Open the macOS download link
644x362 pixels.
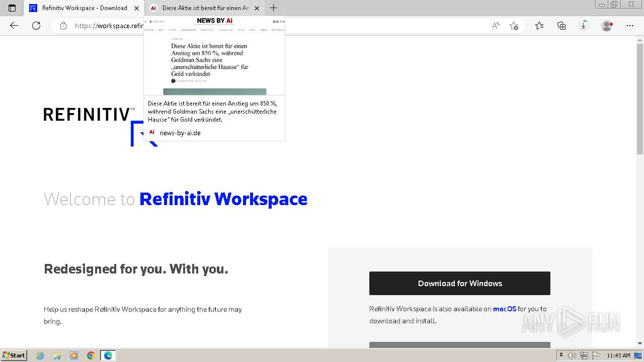505,309
